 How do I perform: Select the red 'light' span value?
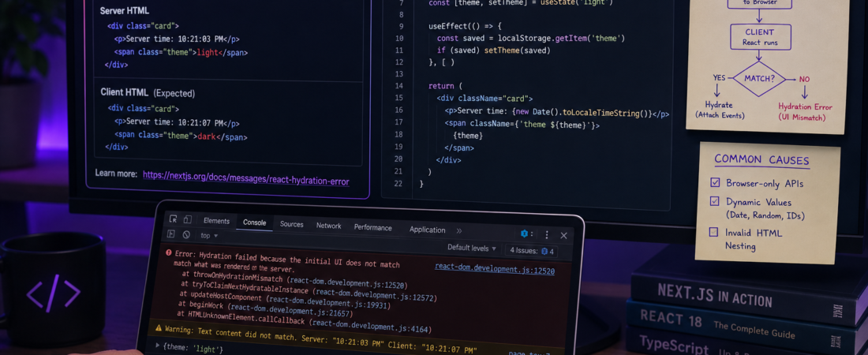pos(208,53)
